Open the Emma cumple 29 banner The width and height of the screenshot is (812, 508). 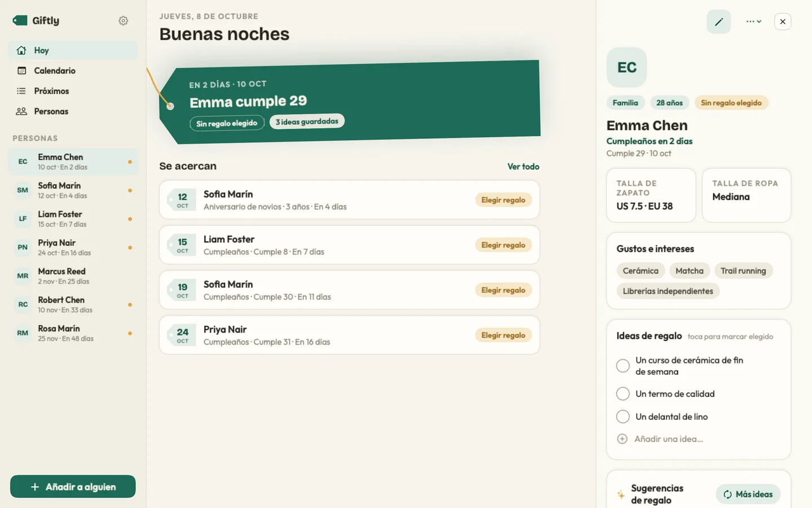(350, 102)
